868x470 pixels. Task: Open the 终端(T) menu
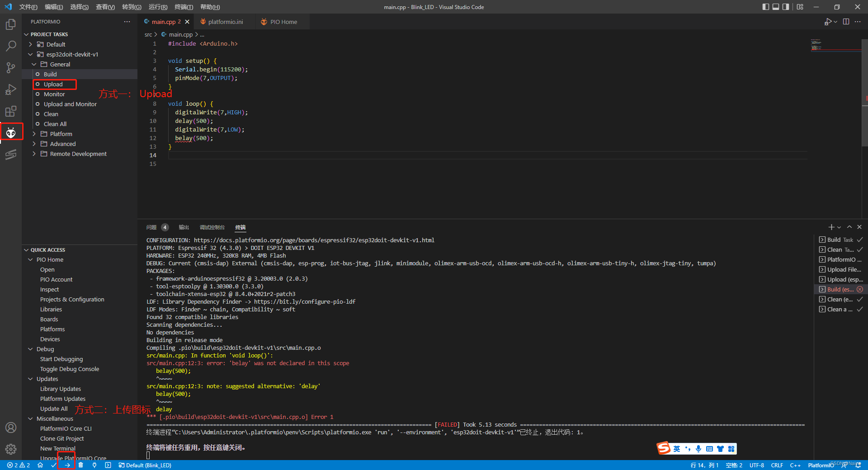[184, 7]
